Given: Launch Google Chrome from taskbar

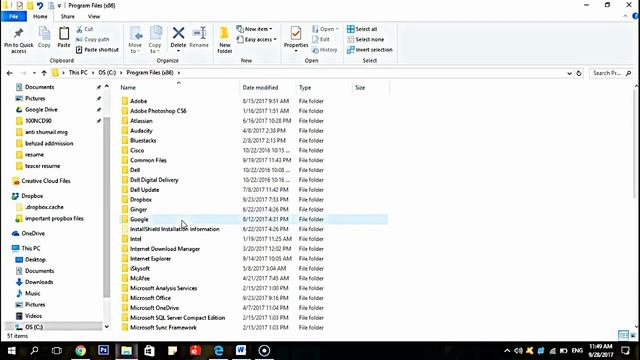Looking at the screenshot, I should click(x=80, y=351).
